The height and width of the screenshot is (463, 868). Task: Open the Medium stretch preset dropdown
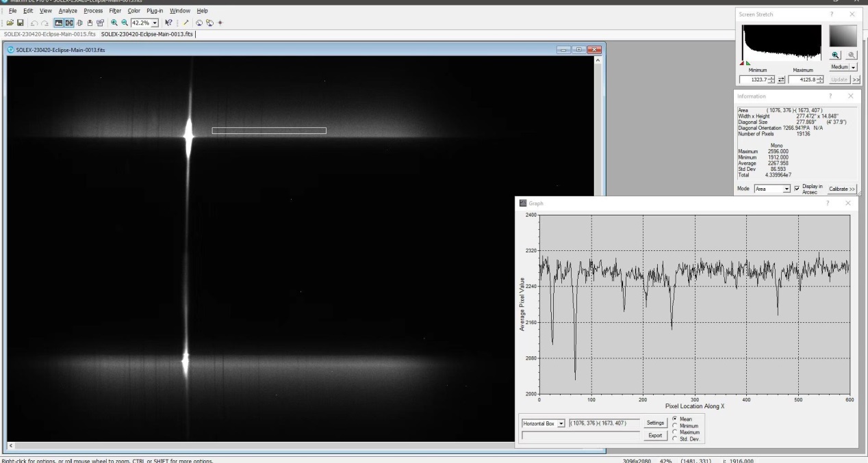point(853,67)
